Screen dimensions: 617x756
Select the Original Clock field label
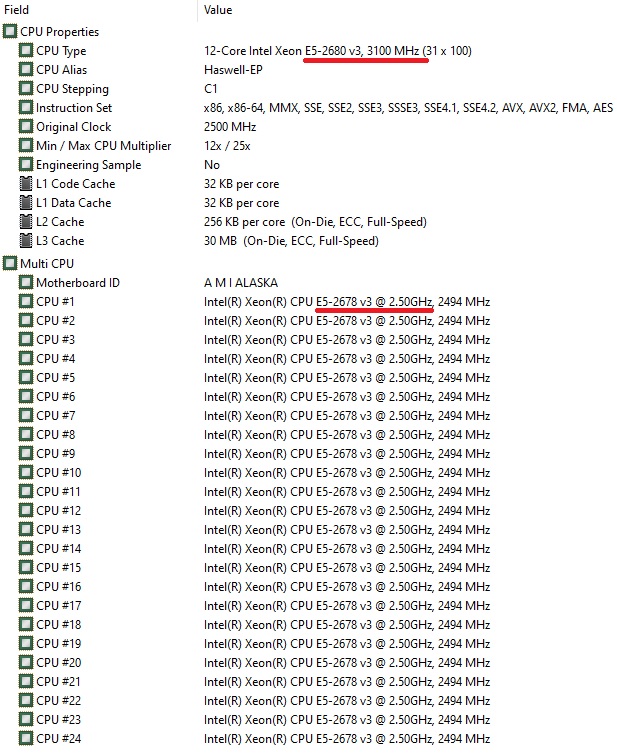[73, 126]
